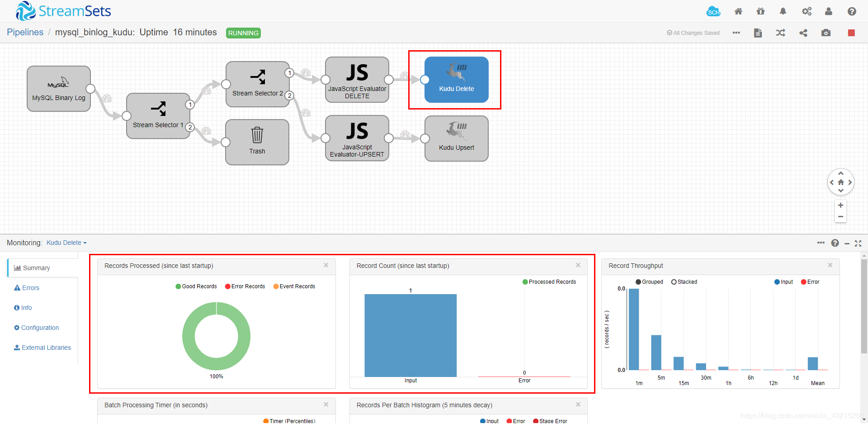Screen dimensions: 868x424
Task: Select the MySQL Binary Log origin
Action: [58, 89]
